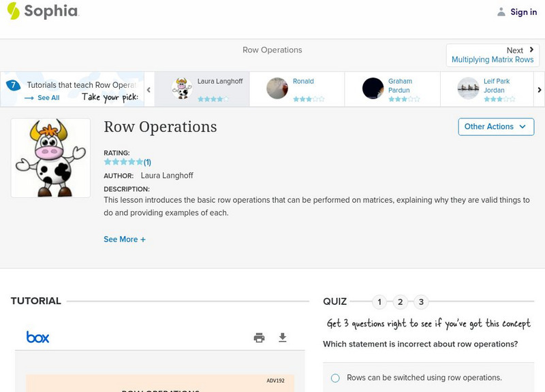
Task: Click Graham Pardun's star rating
Action: pyautogui.click(x=404, y=99)
